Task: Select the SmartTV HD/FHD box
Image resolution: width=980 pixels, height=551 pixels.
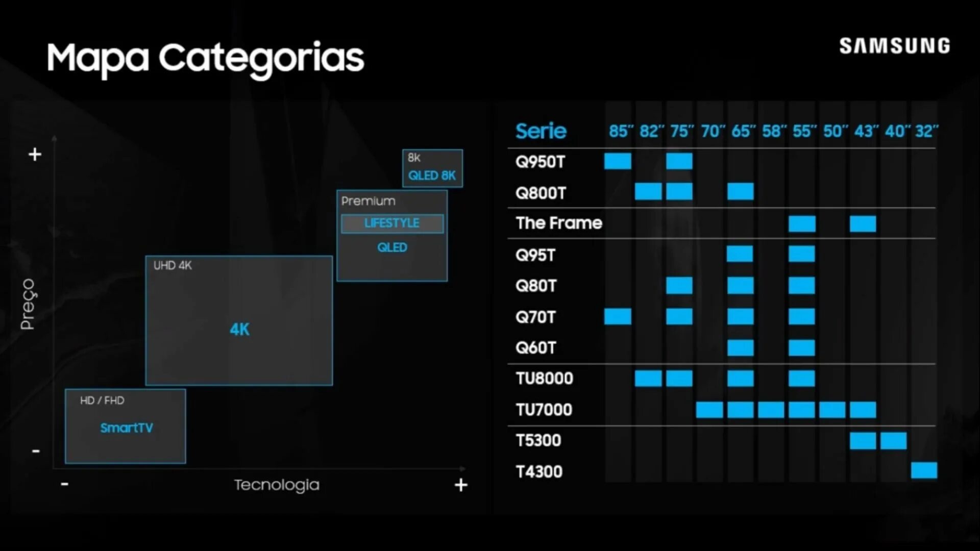Action: pos(126,427)
